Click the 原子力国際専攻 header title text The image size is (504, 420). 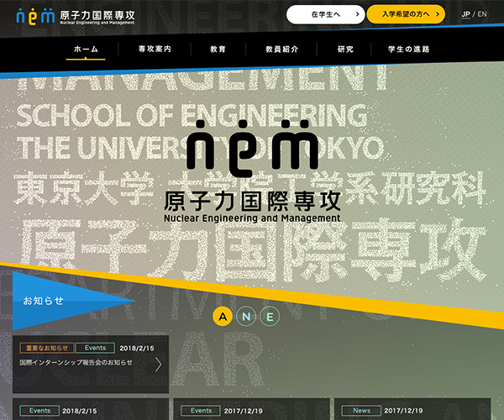pos(97,15)
